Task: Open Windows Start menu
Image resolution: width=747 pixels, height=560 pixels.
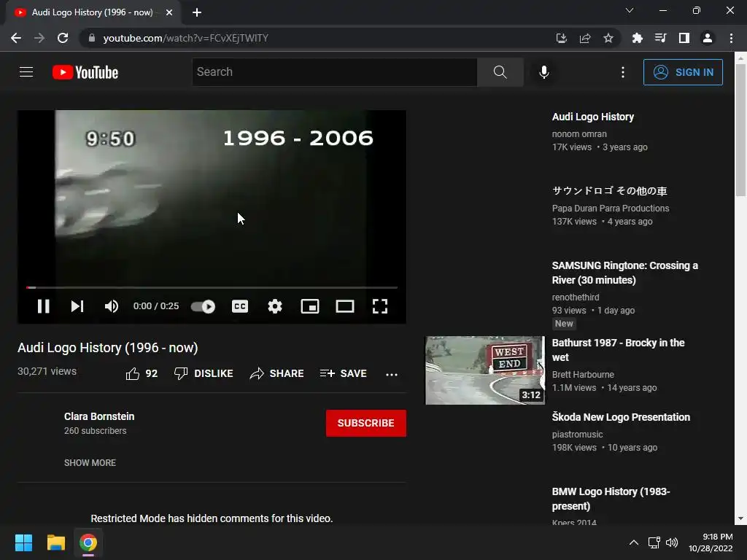Action: 23,542
